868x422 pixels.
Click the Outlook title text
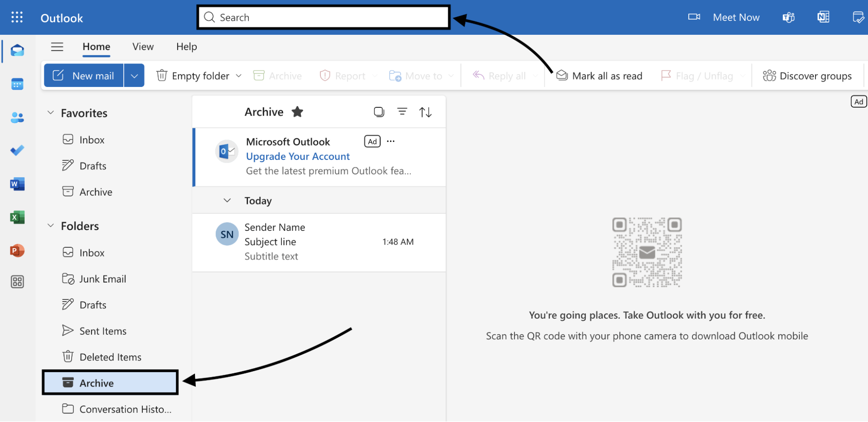coord(62,18)
